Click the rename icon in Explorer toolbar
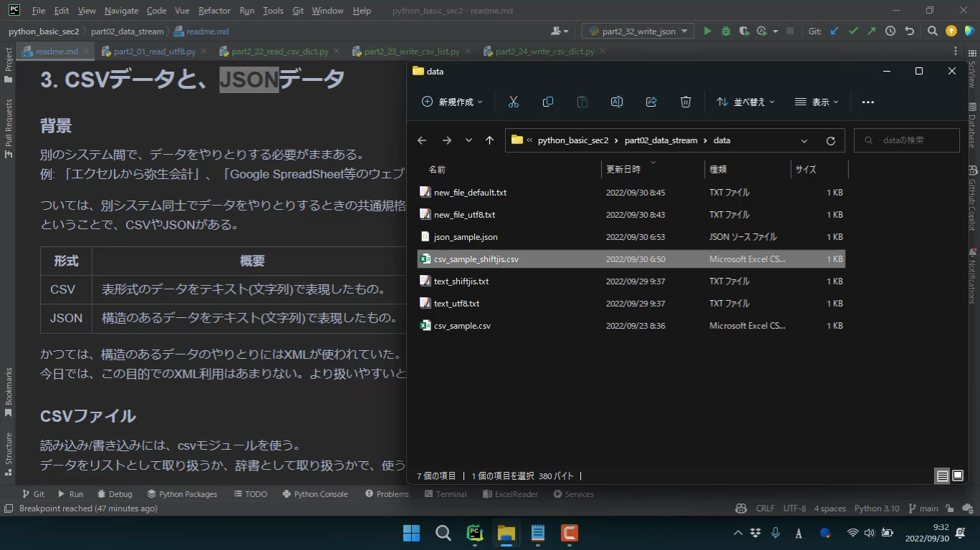 coord(616,102)
